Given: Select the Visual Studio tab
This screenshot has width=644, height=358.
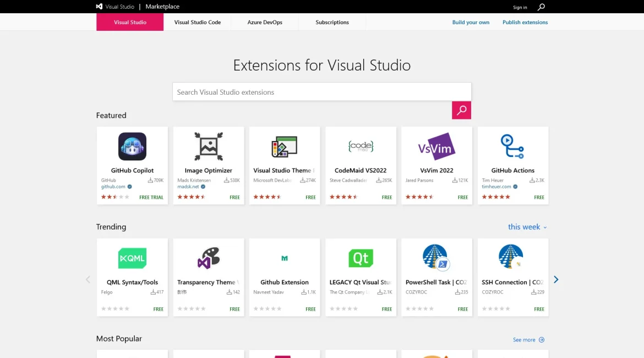Looking at the screenshot, I should tap(130, 22).
